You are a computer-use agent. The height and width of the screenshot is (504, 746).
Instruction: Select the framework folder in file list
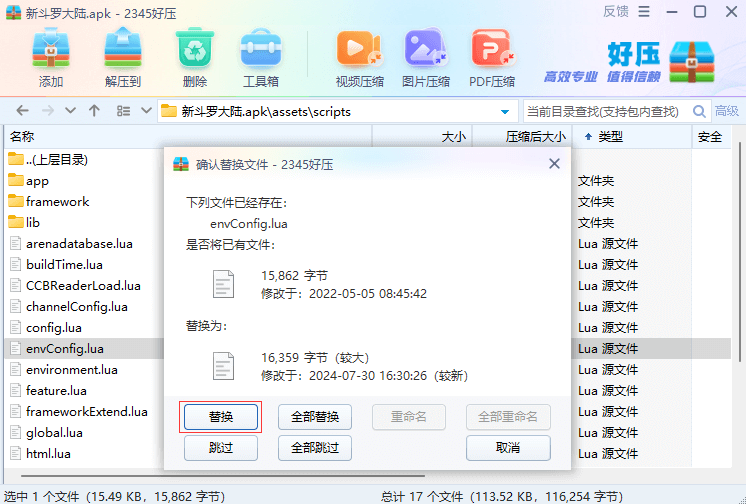click(x=57, y=201)
